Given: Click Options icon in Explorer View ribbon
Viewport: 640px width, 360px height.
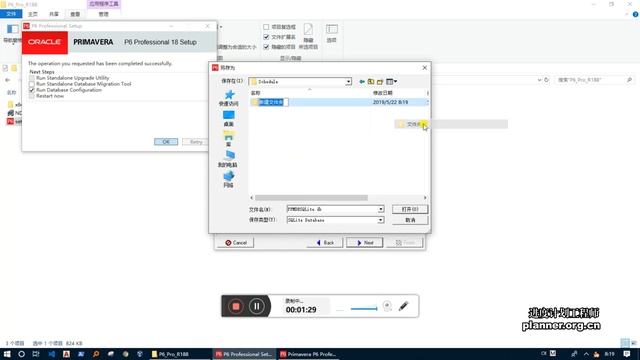Looking at the screenshot, I should [331, 29].
